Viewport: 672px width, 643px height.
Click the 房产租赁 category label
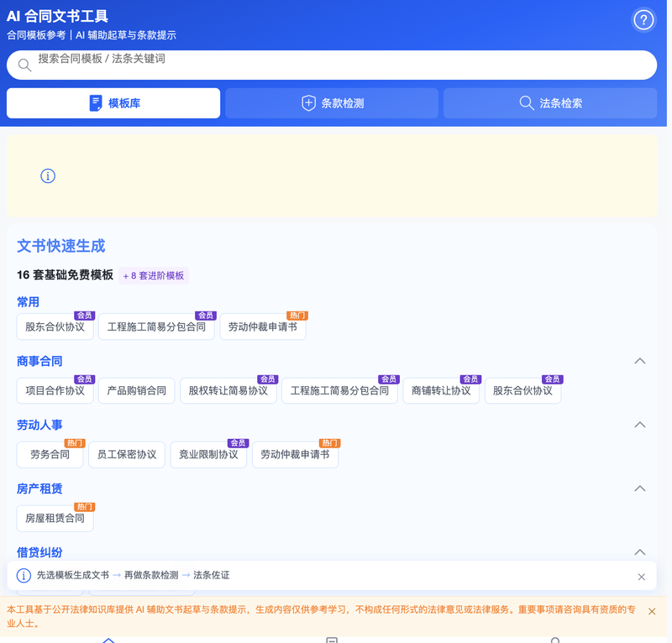tap(39, 489)
